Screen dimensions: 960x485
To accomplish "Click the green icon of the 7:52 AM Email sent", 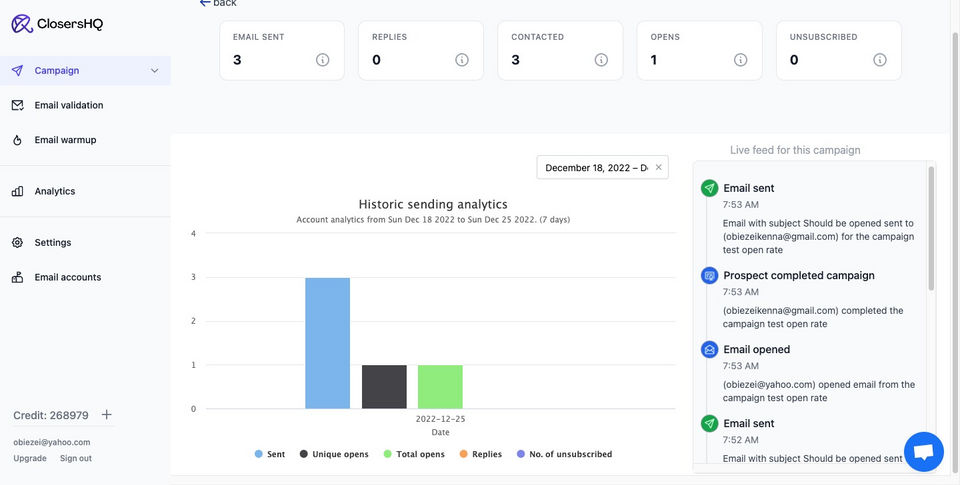I will click(710, 423).
